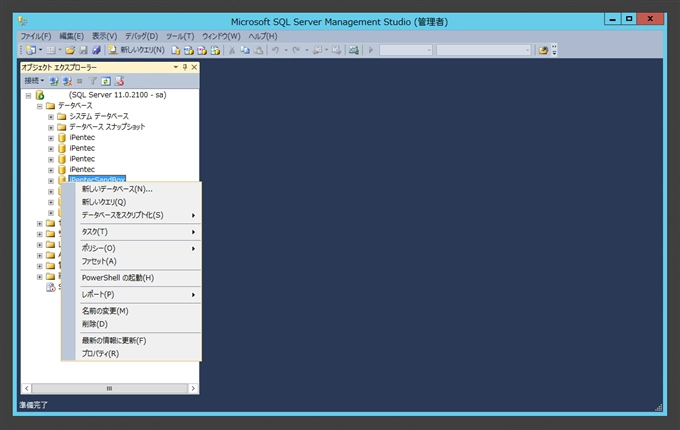Click the Analysis Services DMX Query icon

[202, 50]
